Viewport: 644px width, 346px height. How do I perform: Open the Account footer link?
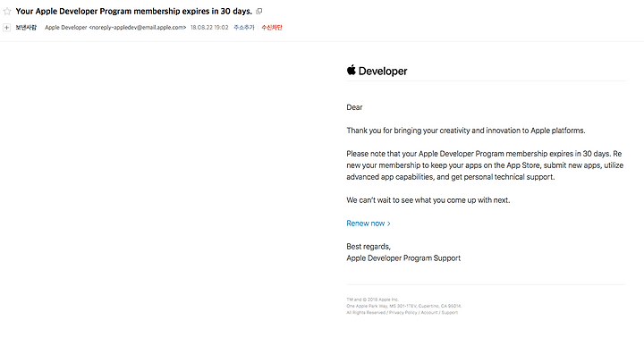pos(428,312)
